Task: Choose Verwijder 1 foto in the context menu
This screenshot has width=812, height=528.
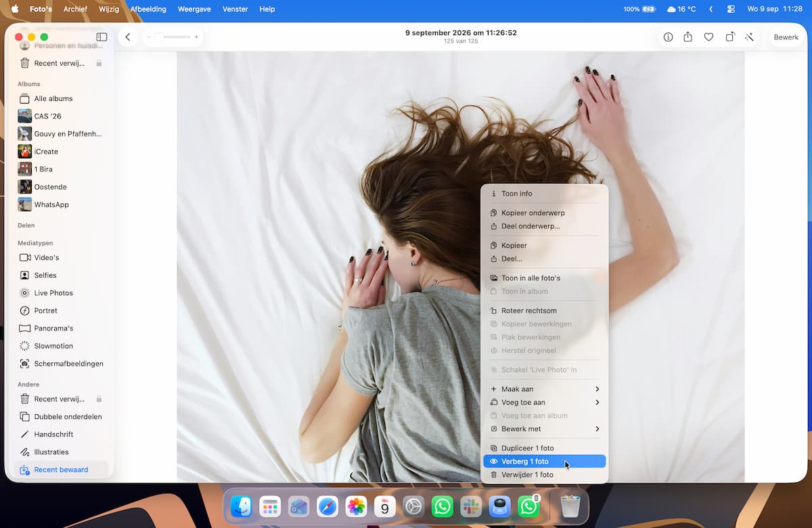Action: click(544, 475)
